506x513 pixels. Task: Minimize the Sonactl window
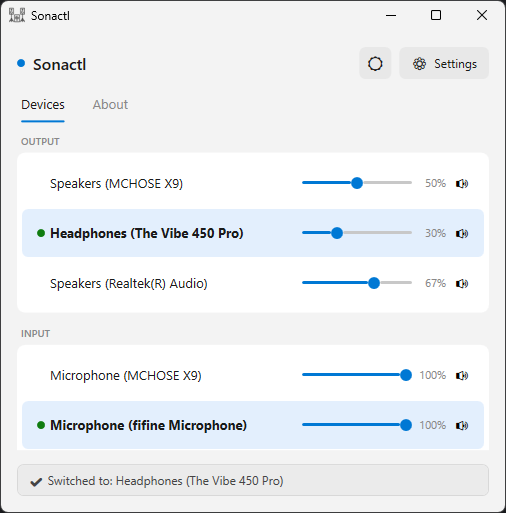391,15
